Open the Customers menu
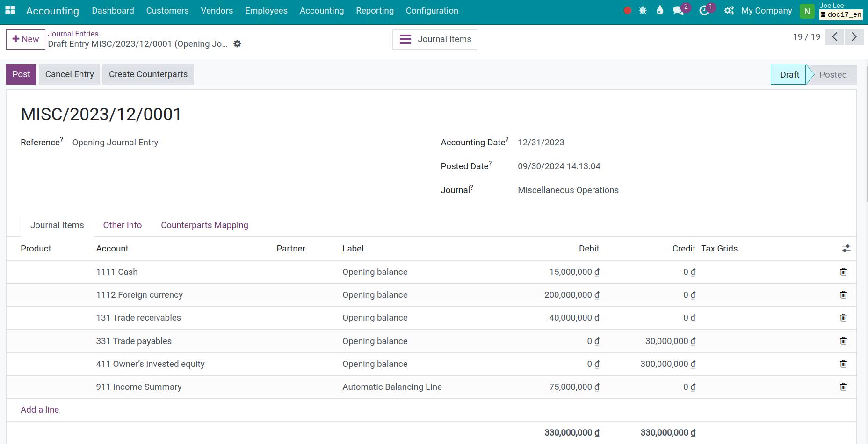Screen dimensions: 868x444 167,10
